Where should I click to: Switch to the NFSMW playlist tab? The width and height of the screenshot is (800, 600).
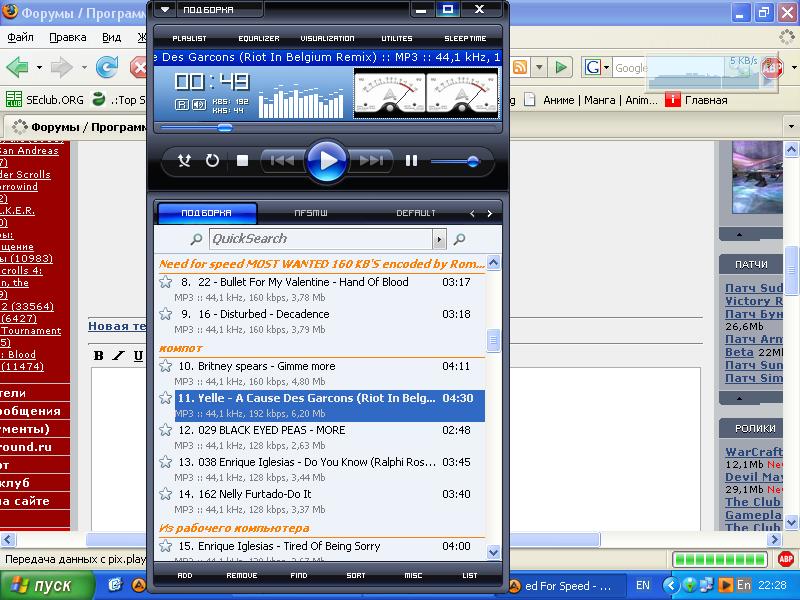[x=310, y=213]
